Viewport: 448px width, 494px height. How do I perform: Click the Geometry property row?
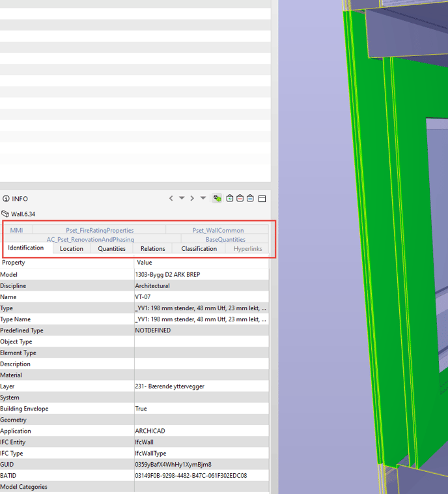point(134,420)
